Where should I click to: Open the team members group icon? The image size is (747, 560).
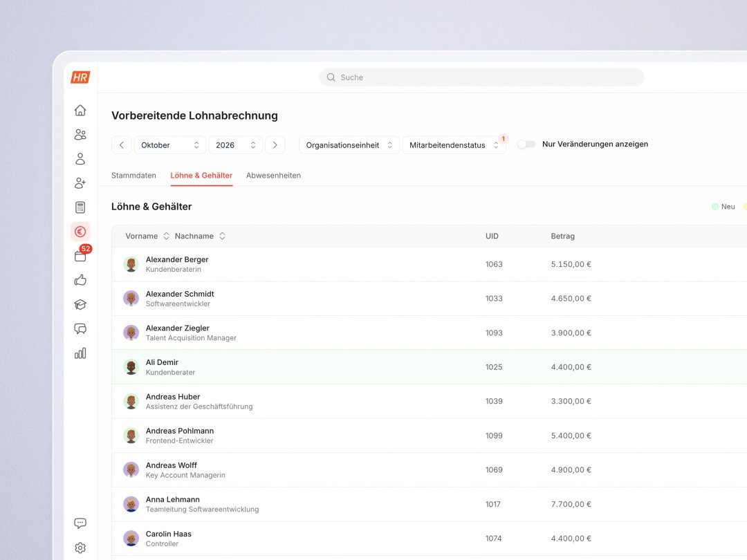tap(80, 135)
